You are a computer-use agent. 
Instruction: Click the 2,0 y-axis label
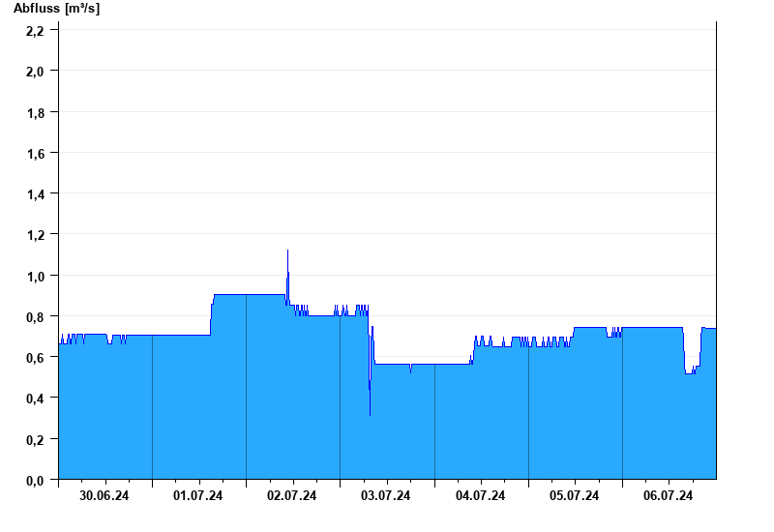[35, 72]
